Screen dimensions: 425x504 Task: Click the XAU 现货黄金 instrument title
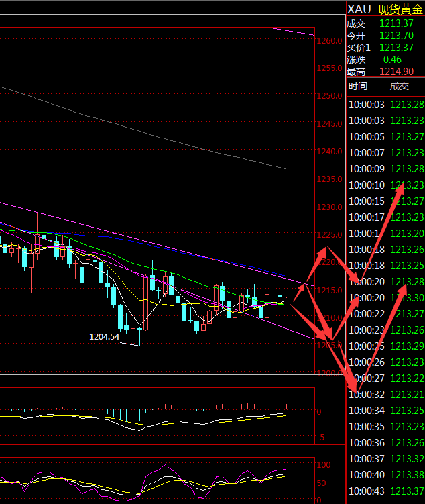tap(385, 9)
